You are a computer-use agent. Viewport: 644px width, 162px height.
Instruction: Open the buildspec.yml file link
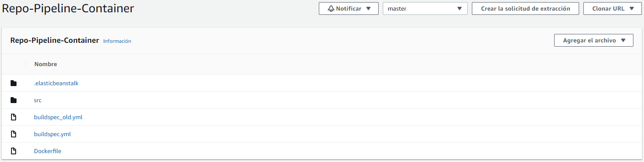(52, 134)
